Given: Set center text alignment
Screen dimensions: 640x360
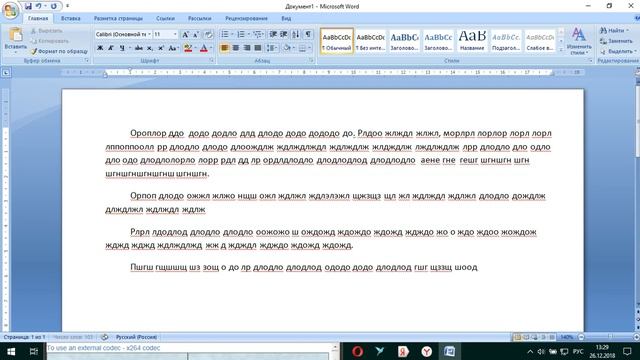Looking at the screenshot, I should 236,48.
